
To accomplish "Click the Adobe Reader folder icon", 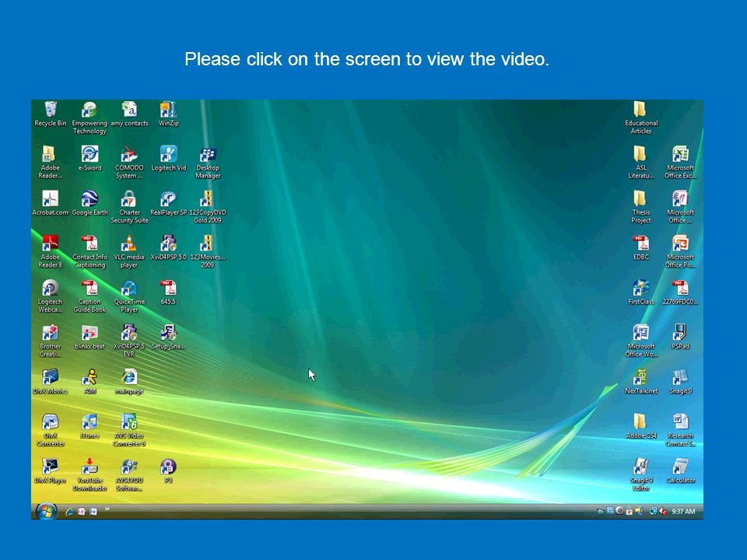I will (50, 162).
